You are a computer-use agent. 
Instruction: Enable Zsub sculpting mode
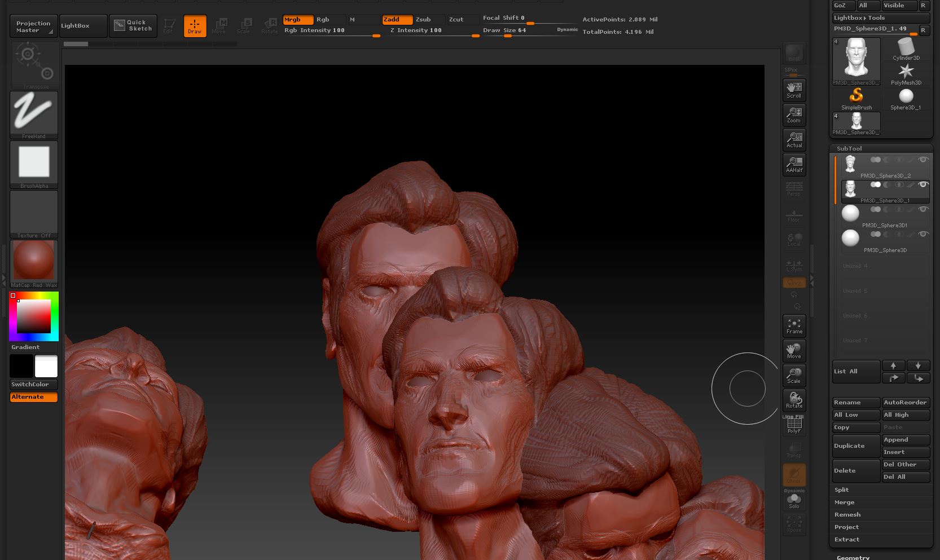[x=429, y=20]
